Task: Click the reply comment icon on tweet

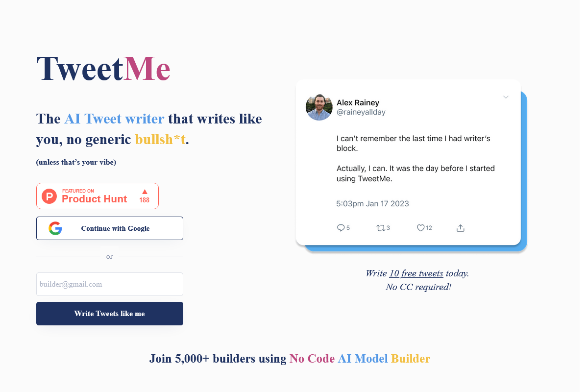Action: (341, 228)
